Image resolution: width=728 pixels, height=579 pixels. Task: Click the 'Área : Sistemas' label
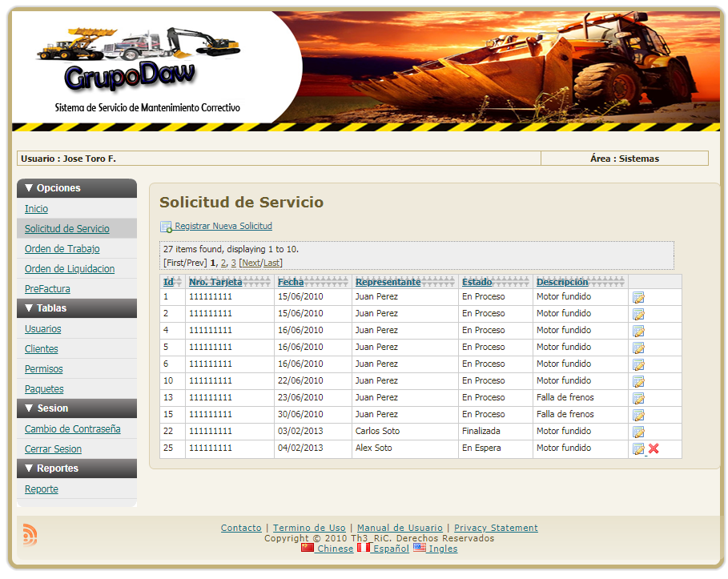625,159
